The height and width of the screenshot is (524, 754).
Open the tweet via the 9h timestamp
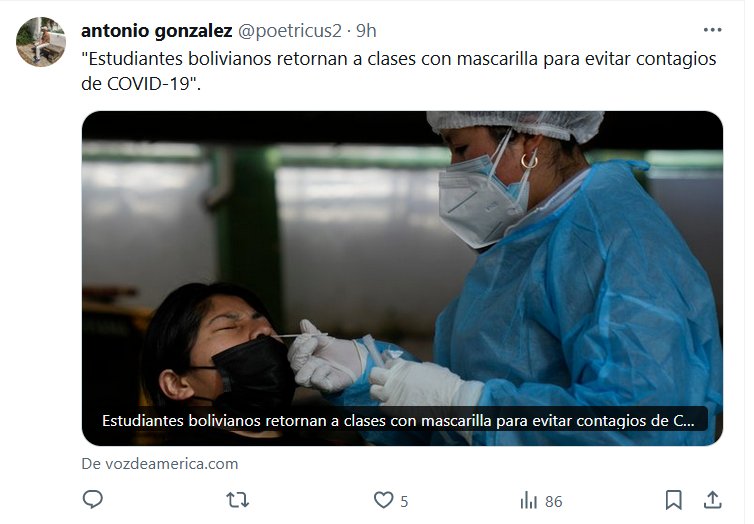click(x=366, y=31)
